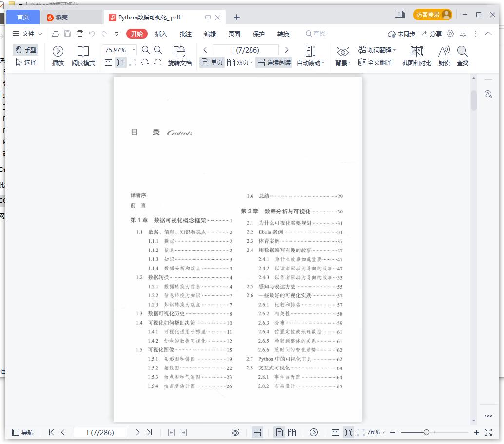Image resolution: width=504 pixels, height=444 pixels.
Task: Select the 保护 ribbon tab
Action: [x=259, y=34]
